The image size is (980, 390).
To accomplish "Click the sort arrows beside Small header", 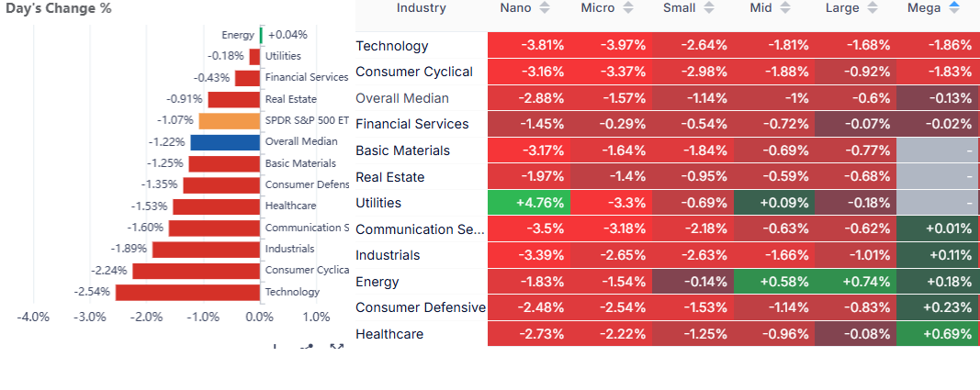I will tap(707, 8).
